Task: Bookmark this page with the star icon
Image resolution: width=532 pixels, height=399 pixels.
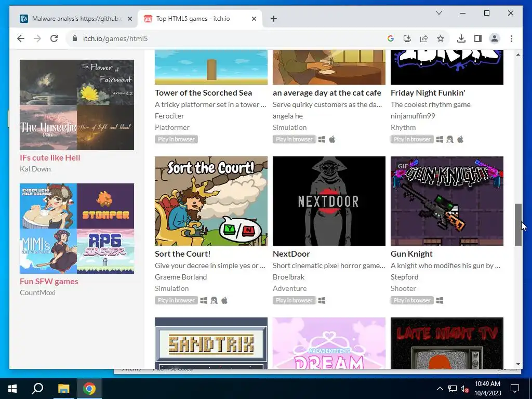Action: click(x=441, y=38)
